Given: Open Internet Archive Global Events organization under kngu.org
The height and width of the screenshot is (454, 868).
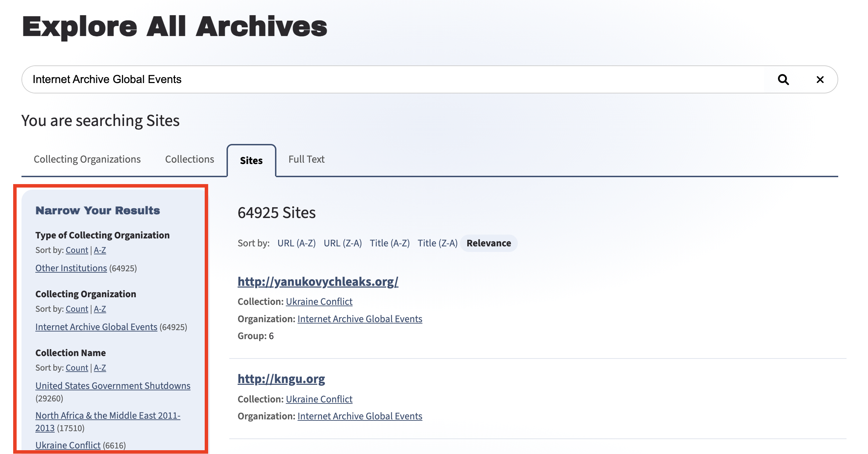Looking at the screenshot, I should click(360, 416).
